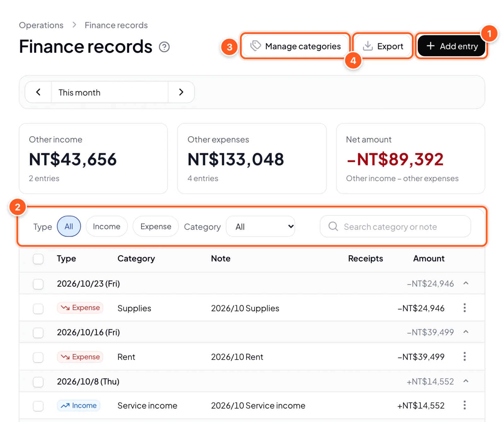The image size is (504, 422).
Task: Filter by Expense type
Action: [x=156, y=226]
